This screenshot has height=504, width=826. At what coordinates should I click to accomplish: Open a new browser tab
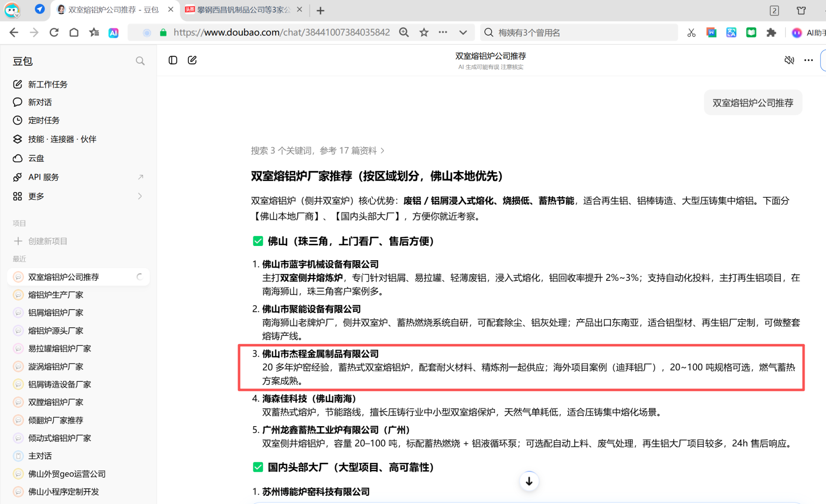click(321, 10)
